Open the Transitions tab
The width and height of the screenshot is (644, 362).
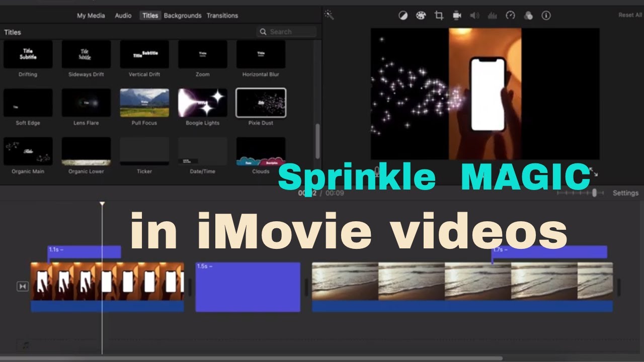pos(222,16)
